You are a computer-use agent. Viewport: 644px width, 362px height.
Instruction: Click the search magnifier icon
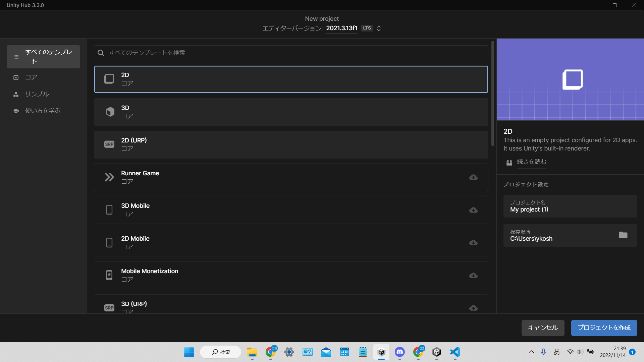tap(101, 53)
